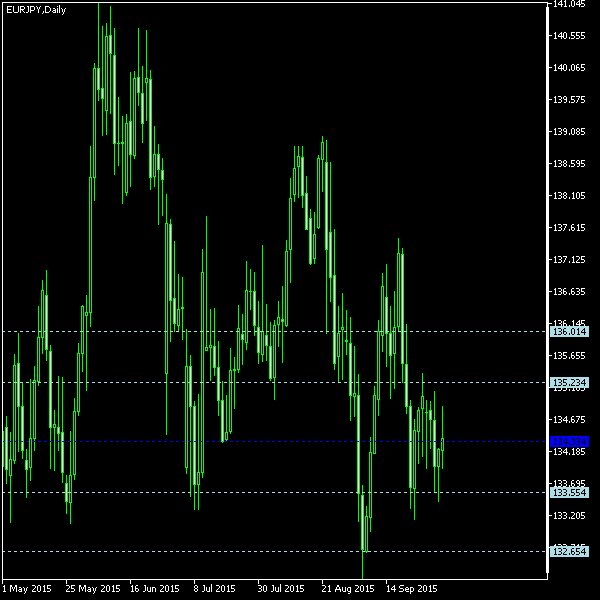The height and width of the screenshot is (600, 600).
Task: Click the 133.205 price axis value
Action: pos(569,516)
